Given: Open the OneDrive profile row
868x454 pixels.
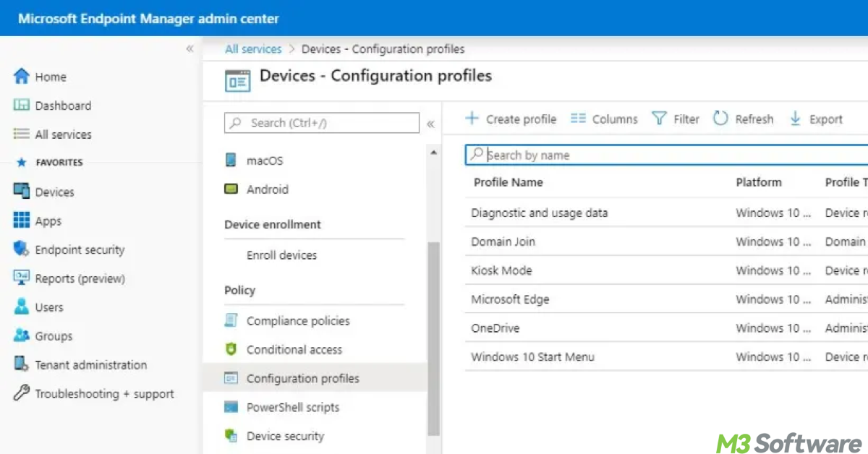Looking at the screenshot, I should pyautogui.click(x=665, y=328).
